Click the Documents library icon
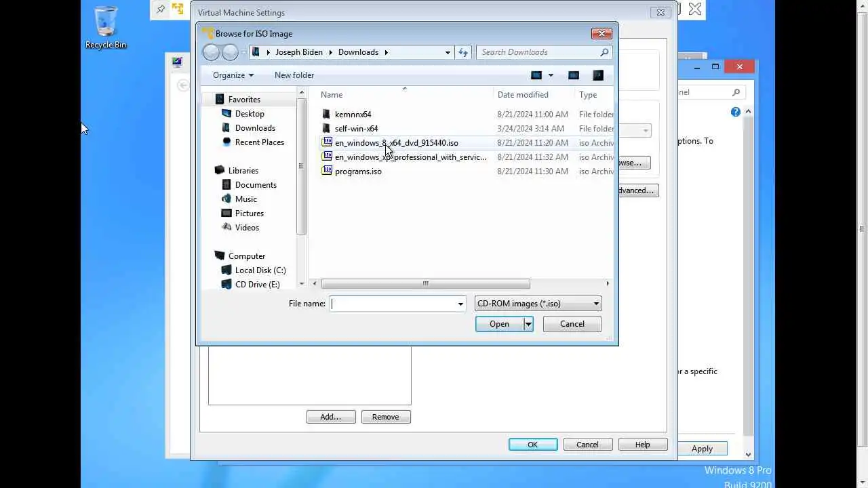The height and width of the screenshot is (488, 868). [x=226, y=185]
